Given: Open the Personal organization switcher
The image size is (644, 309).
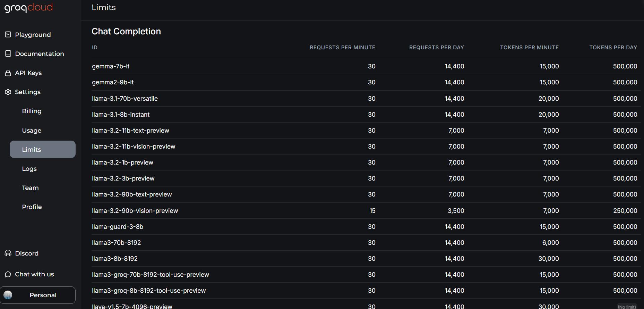Looking at the screenshot, I should tap(43, 295).
